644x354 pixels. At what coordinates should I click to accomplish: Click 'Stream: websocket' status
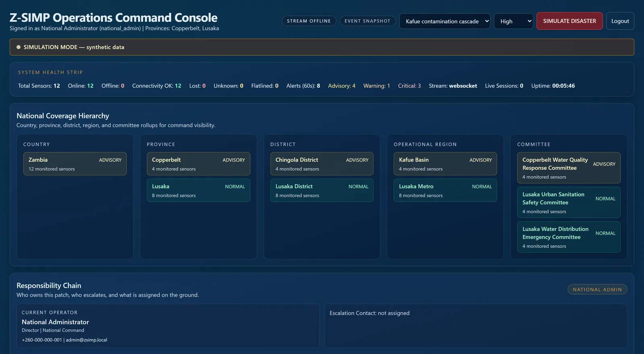click(453, 86)
